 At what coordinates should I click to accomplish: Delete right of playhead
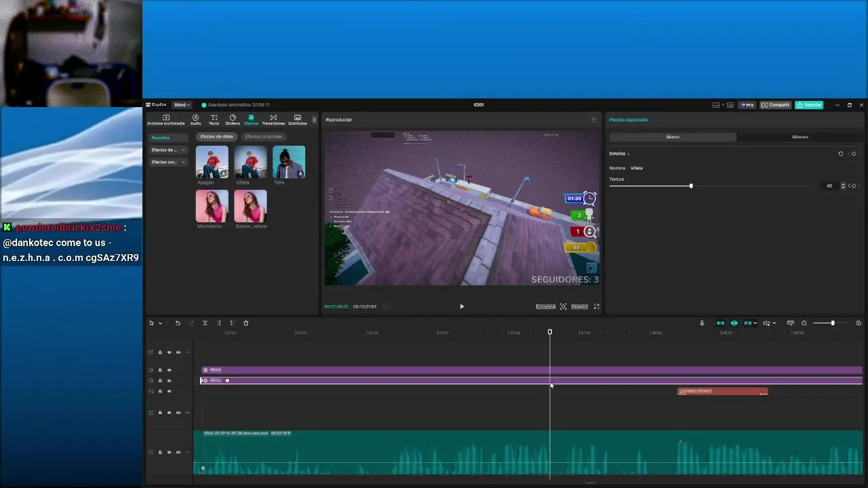coord(232,323)
